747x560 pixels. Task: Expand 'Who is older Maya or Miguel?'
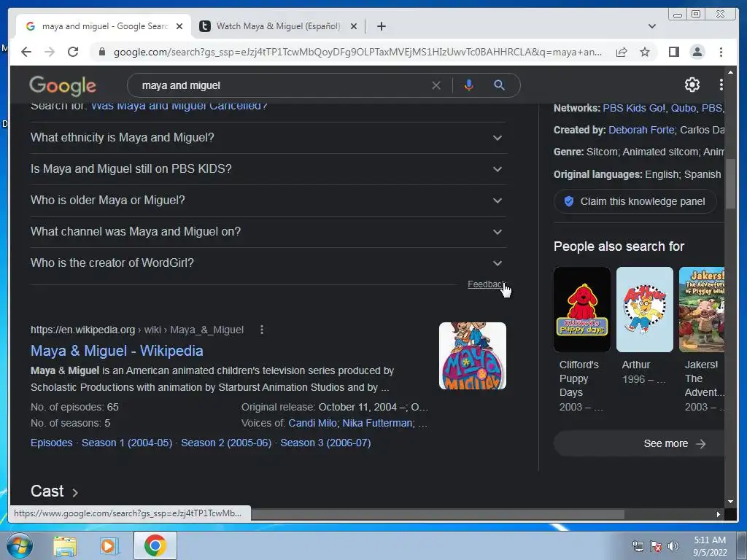[x=268, y=201]
